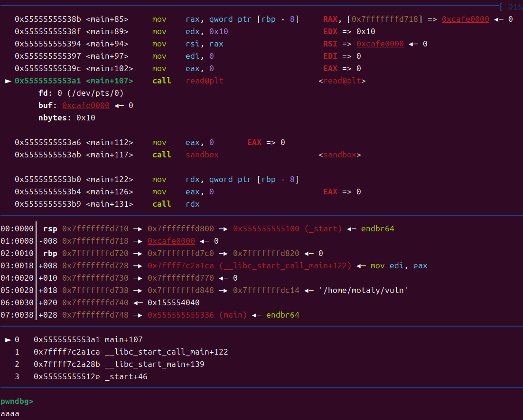Click the rsp register label in the stack view
This screenshot has width=523, height=420.
pyautogui.click(x=50, y=229)
